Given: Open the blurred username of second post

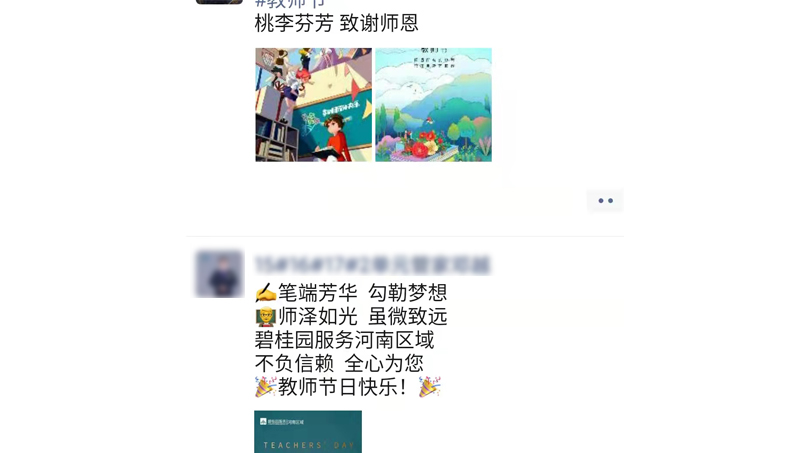Looking at the screenshot, I should (x=372, y=265).
